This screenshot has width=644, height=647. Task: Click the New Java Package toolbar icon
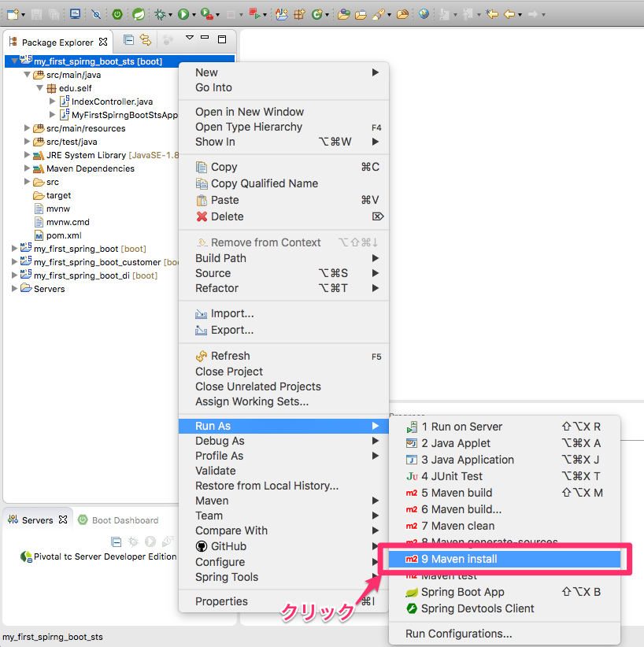(299, 14)
